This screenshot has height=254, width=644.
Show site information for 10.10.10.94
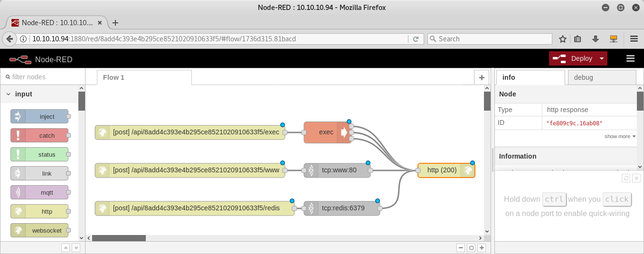[x=23, y=39]
